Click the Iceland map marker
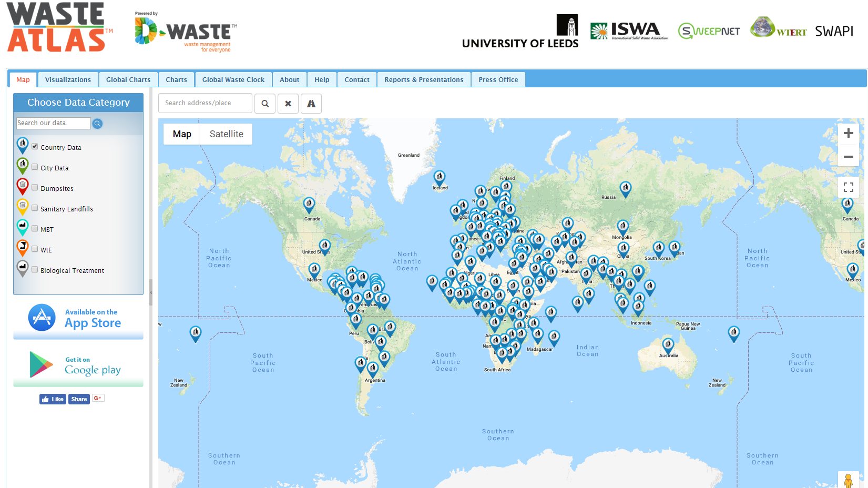Image resolution: width=868 pixels, height=488 pixels. coord(440,178)
